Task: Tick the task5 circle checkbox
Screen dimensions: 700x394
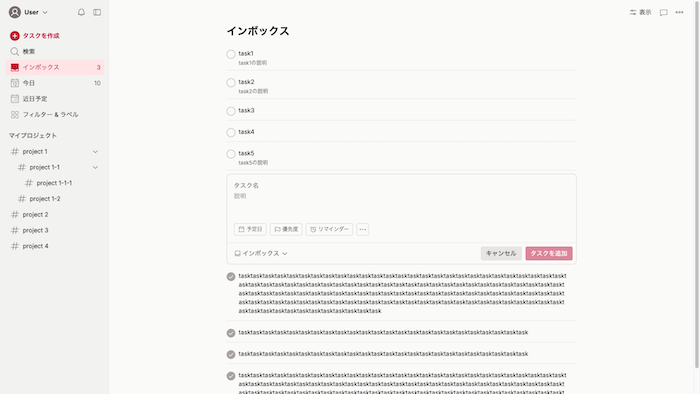Action: coord(231,154)
